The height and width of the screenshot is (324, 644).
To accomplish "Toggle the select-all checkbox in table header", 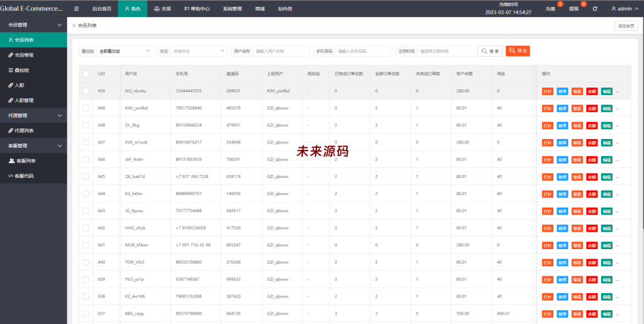I will (86, 74).
